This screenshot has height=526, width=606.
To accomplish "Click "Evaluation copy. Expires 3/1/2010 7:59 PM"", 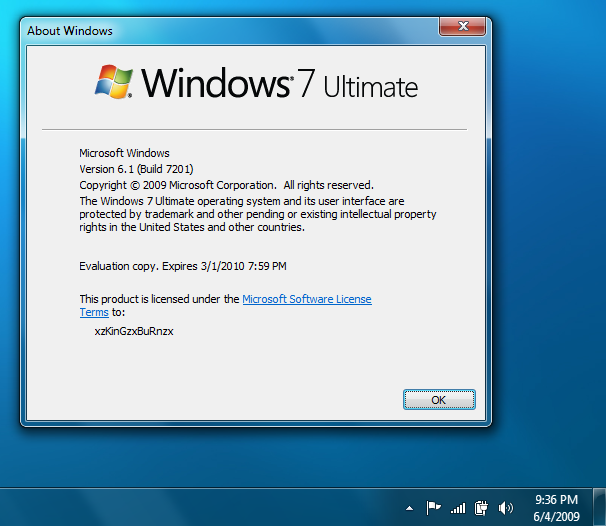I will coord(183,266).
